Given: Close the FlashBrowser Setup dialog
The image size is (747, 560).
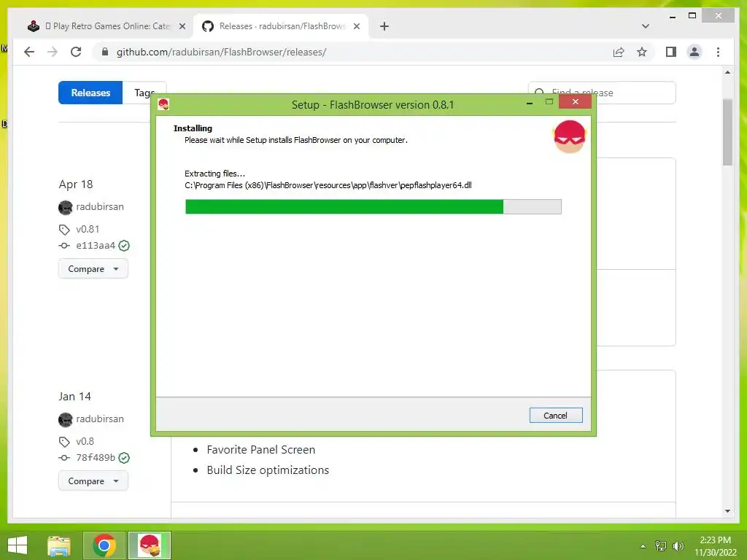Looking at the screenshot, I should (x=575, y=102).
